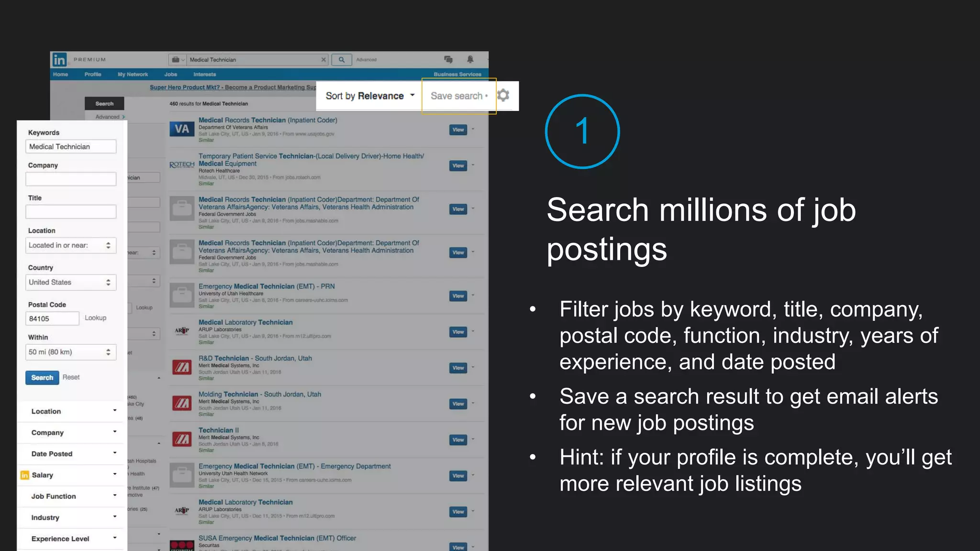980x551 pixels.
Task: Expand the Experience Level filter
Action: point(71,539)
